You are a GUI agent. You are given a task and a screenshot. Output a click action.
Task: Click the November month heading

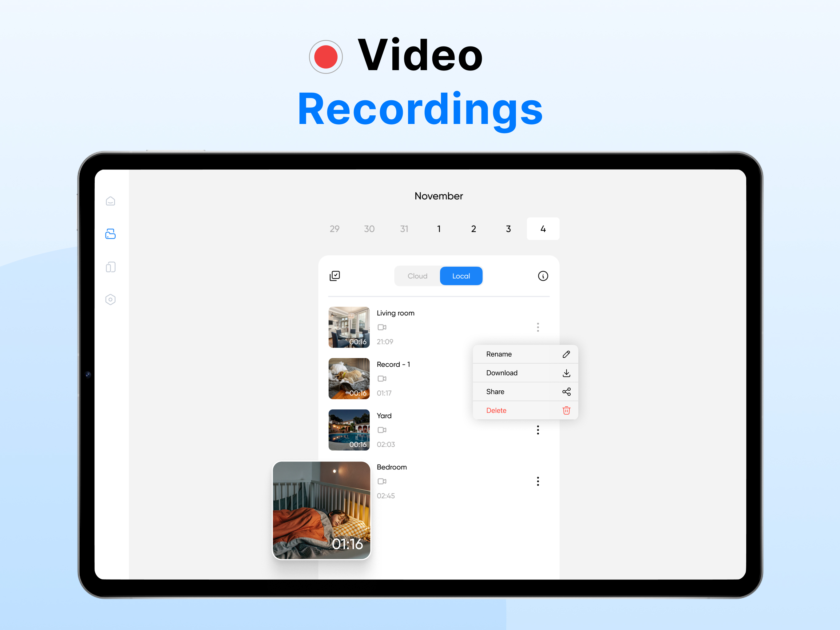point(439,196)
